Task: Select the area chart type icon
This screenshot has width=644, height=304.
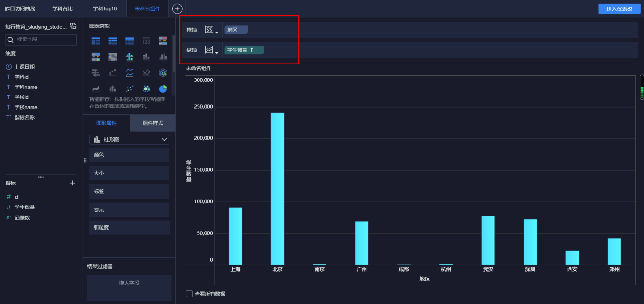Action: click(95, 88)
